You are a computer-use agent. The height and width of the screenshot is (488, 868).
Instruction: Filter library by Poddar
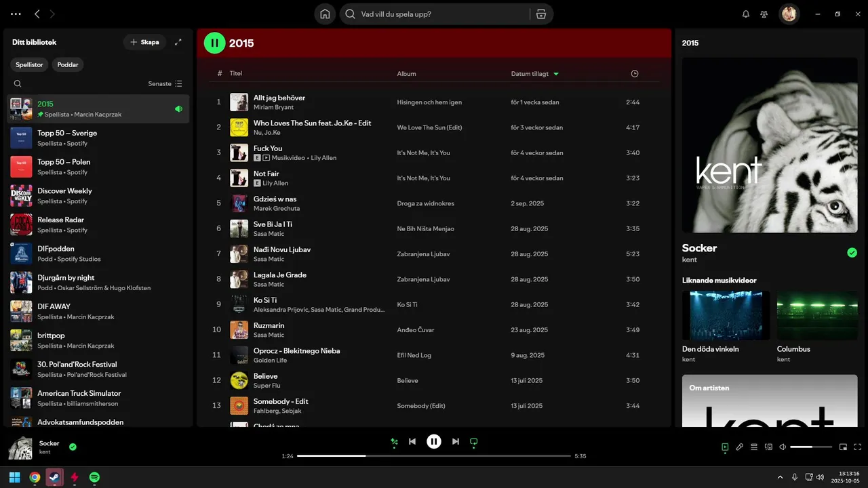[x=68, y=64]
